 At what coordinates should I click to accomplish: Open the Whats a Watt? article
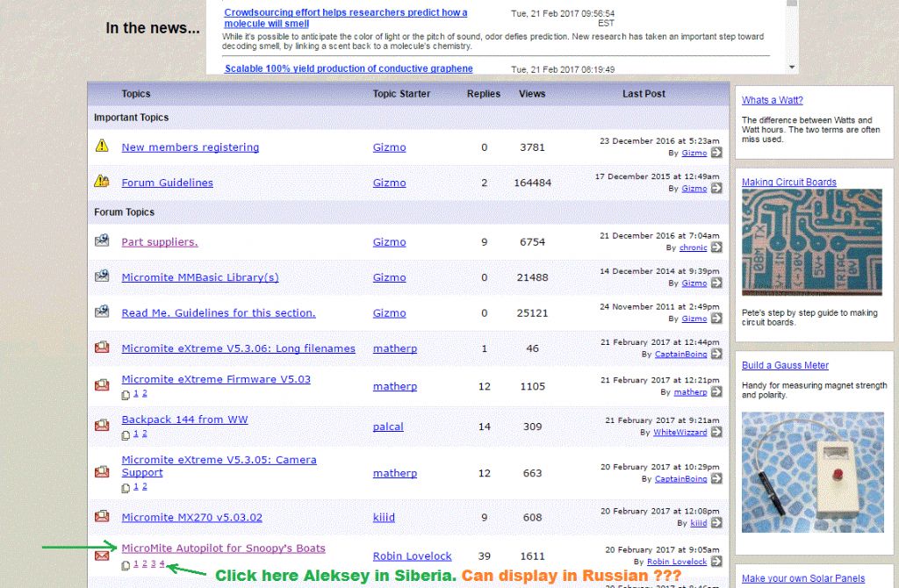point(772,100)
